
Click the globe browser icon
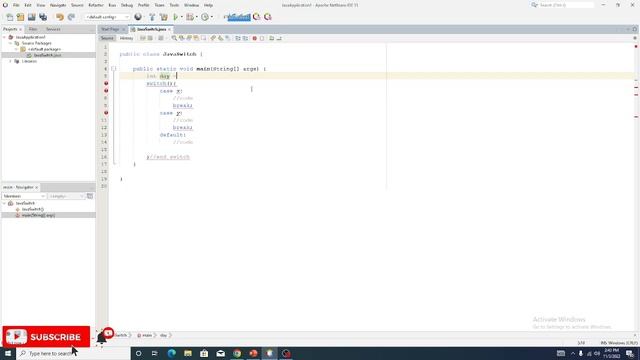(138, 17)
